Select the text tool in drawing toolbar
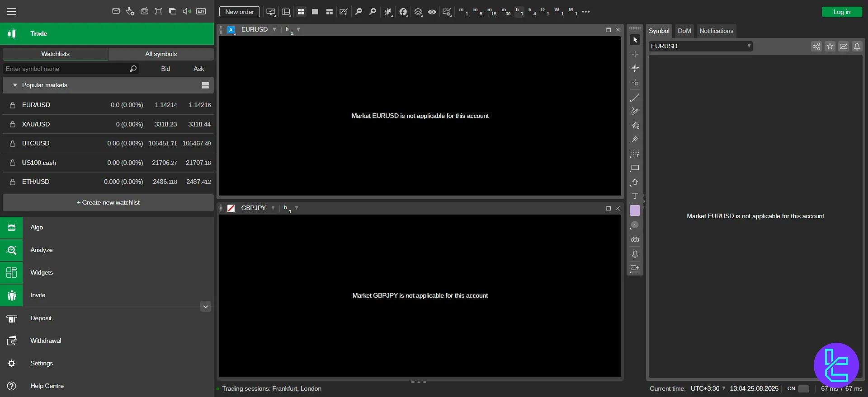Viewport: 868px width, 397px height. (635, 196)
